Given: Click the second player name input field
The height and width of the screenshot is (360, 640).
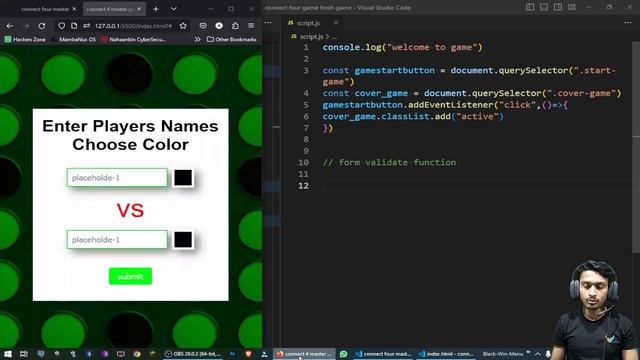Looking at the screenshot, I should [117, 240].
